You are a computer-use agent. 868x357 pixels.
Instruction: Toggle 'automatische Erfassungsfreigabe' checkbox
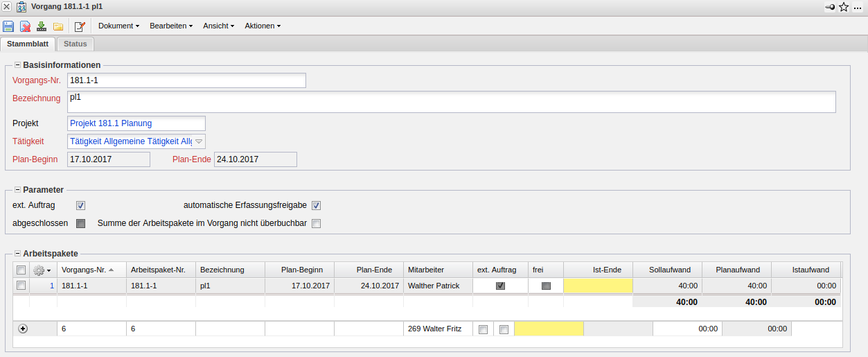pos(317,205)
